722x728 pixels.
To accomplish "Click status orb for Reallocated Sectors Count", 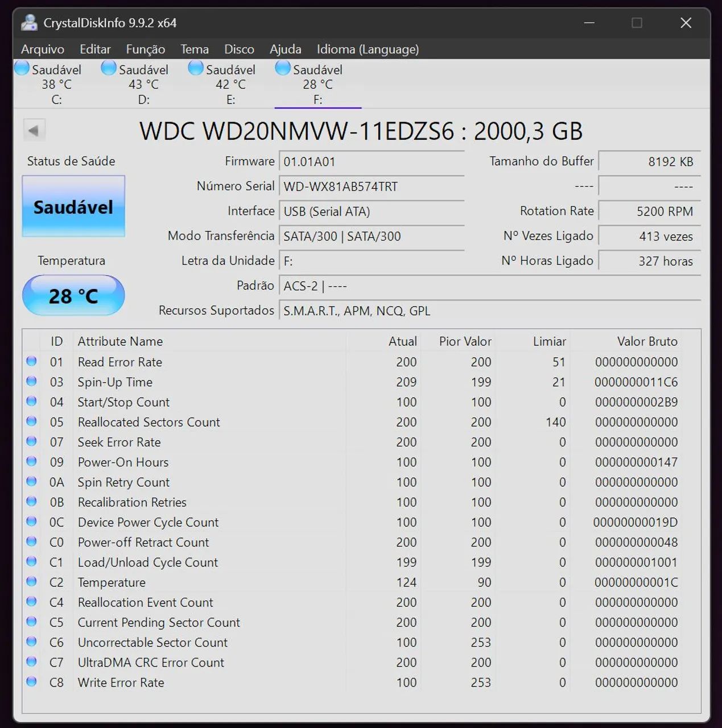I will 31,421.
